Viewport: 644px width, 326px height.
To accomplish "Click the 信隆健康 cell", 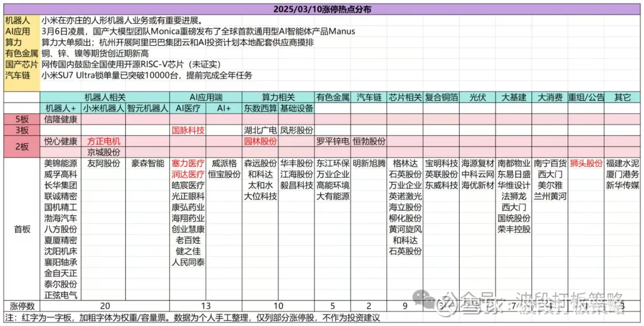I will pos(61,119).
